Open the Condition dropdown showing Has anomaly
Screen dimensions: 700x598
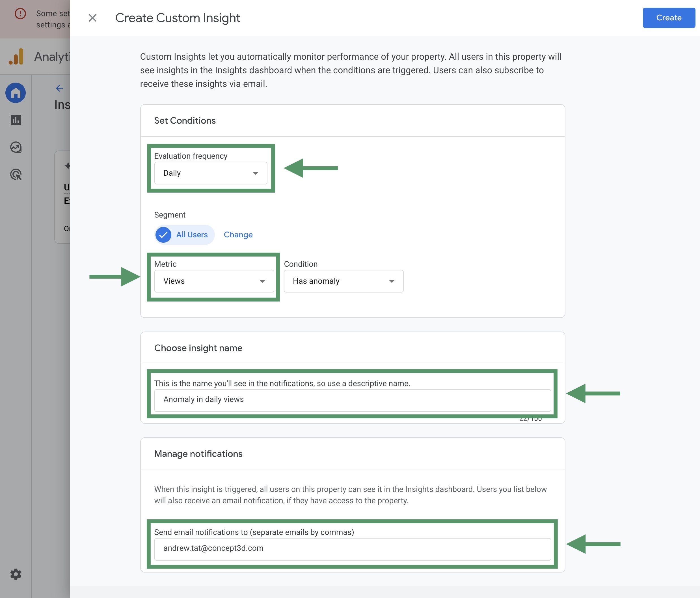[x=343, y=281]
